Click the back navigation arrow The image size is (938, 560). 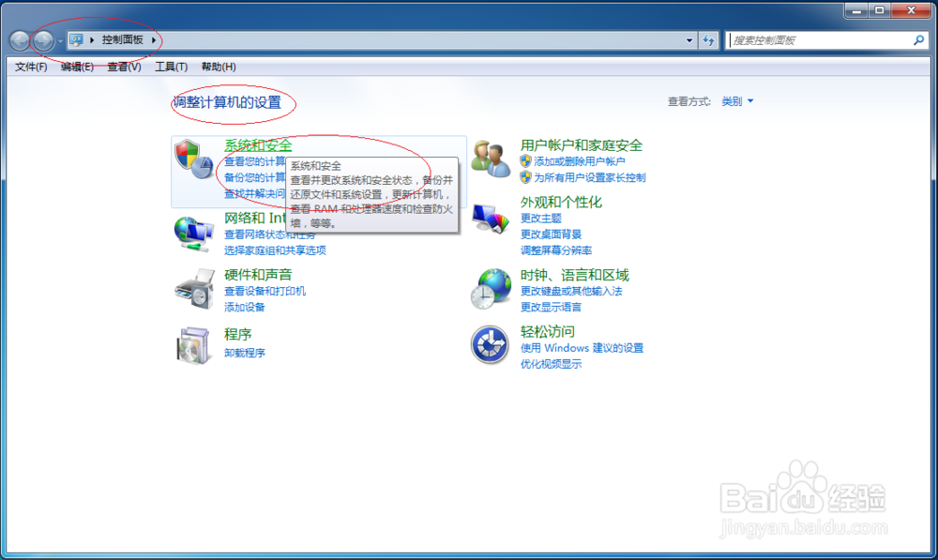[20, 40]
